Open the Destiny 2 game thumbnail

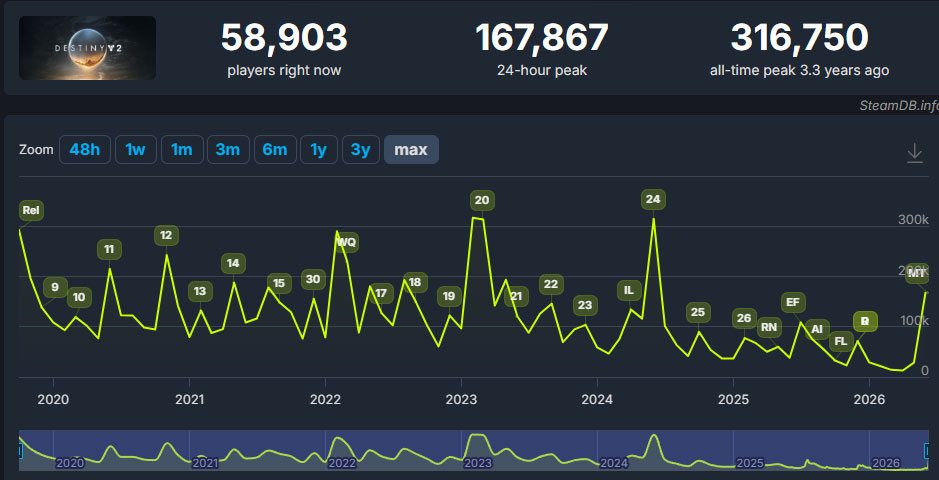tap(87, 48)
